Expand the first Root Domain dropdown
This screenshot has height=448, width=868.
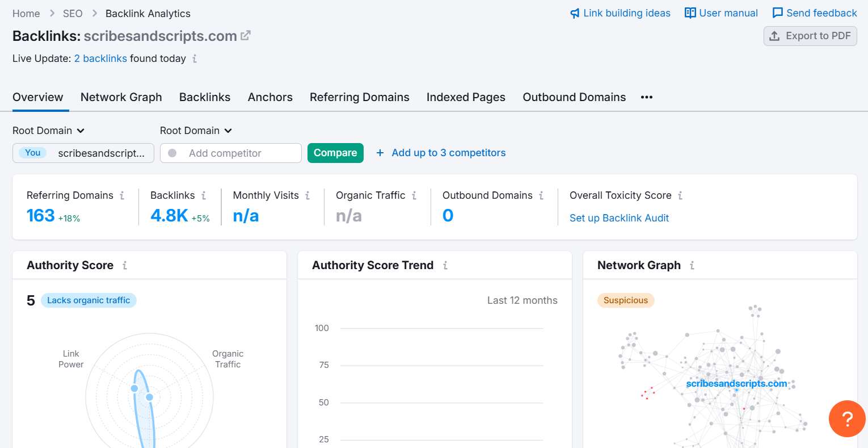coord(49,131)
